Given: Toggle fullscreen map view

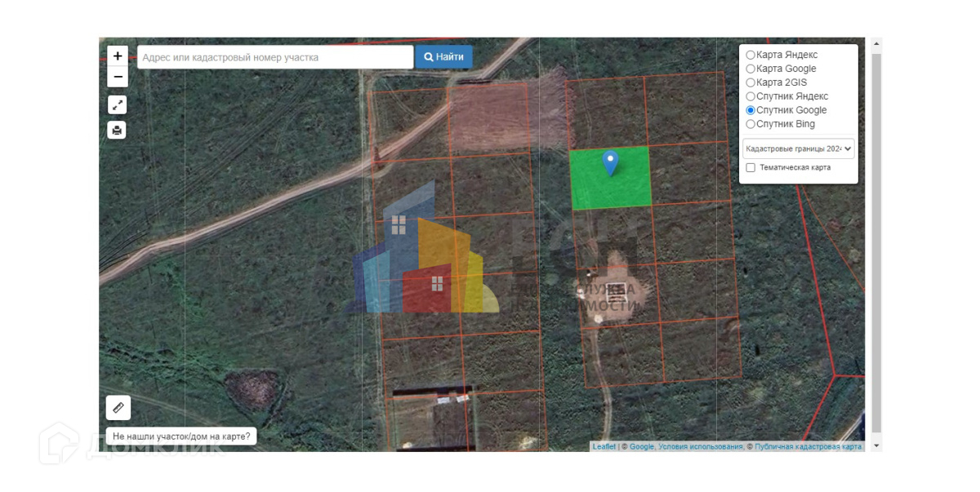Looking at the screenshot, I should pos(118,104).
